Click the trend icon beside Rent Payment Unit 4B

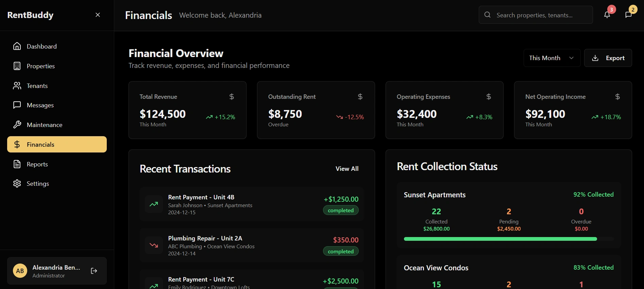point(154,204)
